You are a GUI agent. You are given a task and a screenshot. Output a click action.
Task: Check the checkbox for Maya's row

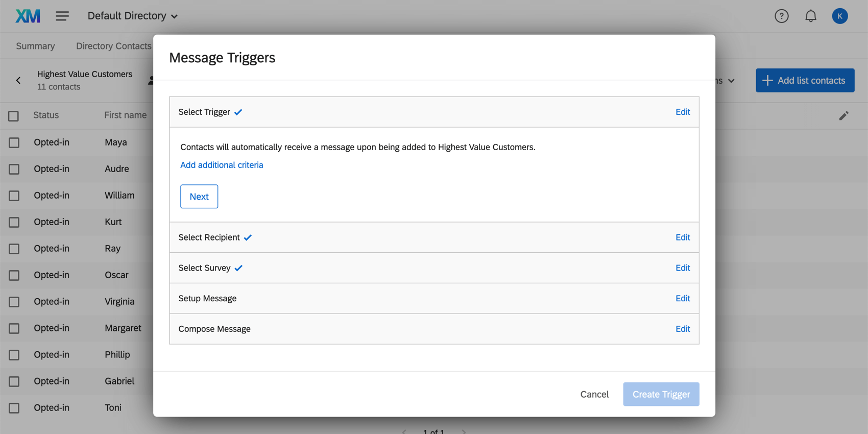[14, 142]
